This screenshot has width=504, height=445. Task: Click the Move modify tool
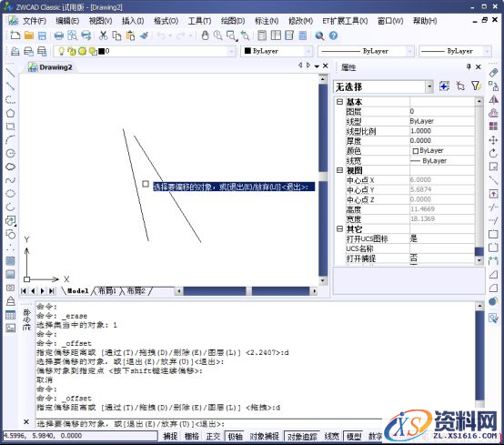coord(493,140)
